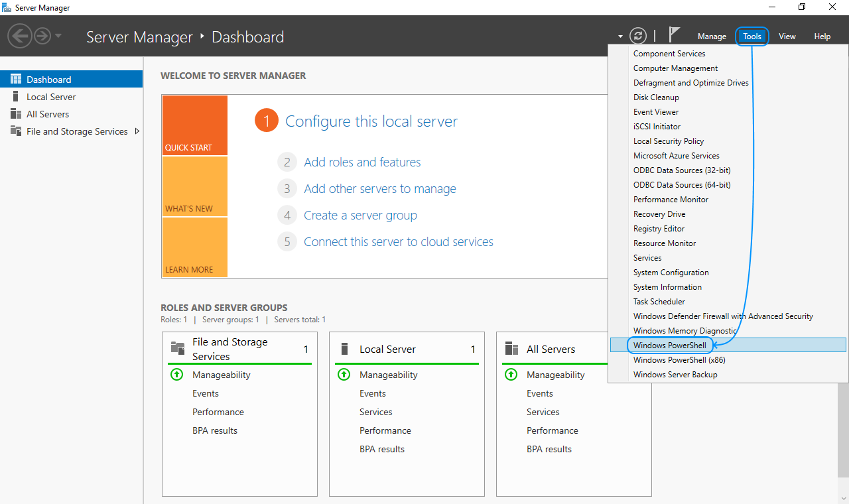Image resolution: width=849 pixels, height=504 pixels.
Task: Choose Microsoft Azure Services menu item
Action: coord(728,156)
